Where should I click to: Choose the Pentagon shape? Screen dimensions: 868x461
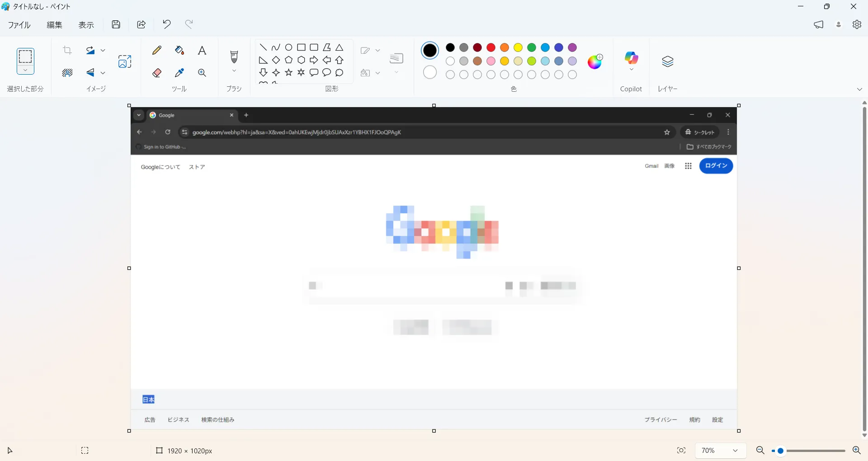(288, 60)
